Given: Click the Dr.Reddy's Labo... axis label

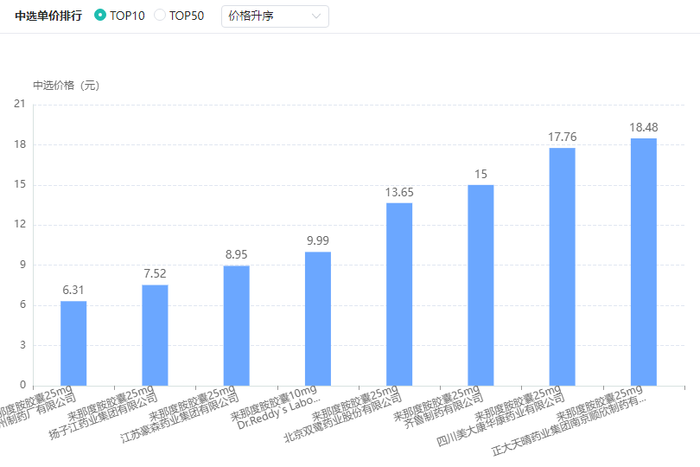Looking at the screenshot, I should (279, 413).
